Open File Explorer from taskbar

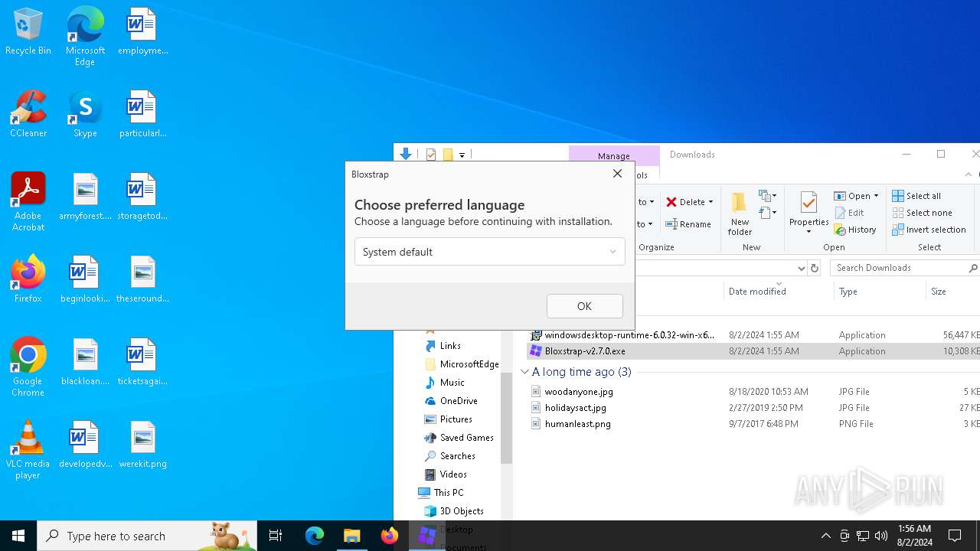[352, 536]
